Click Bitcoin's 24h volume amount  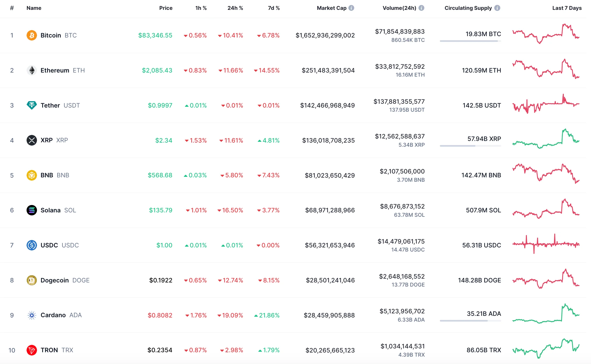(400, 31)
